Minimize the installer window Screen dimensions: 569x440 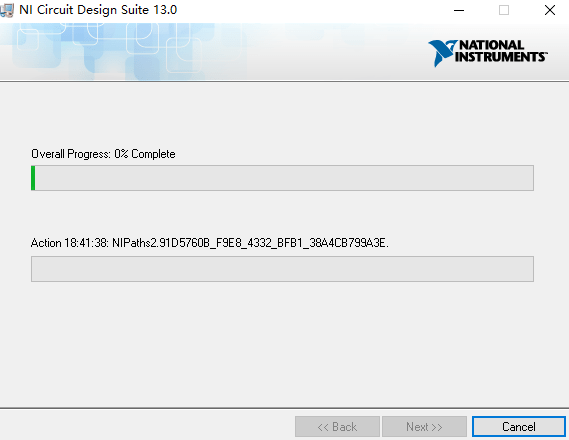click(x=459, y=10)
